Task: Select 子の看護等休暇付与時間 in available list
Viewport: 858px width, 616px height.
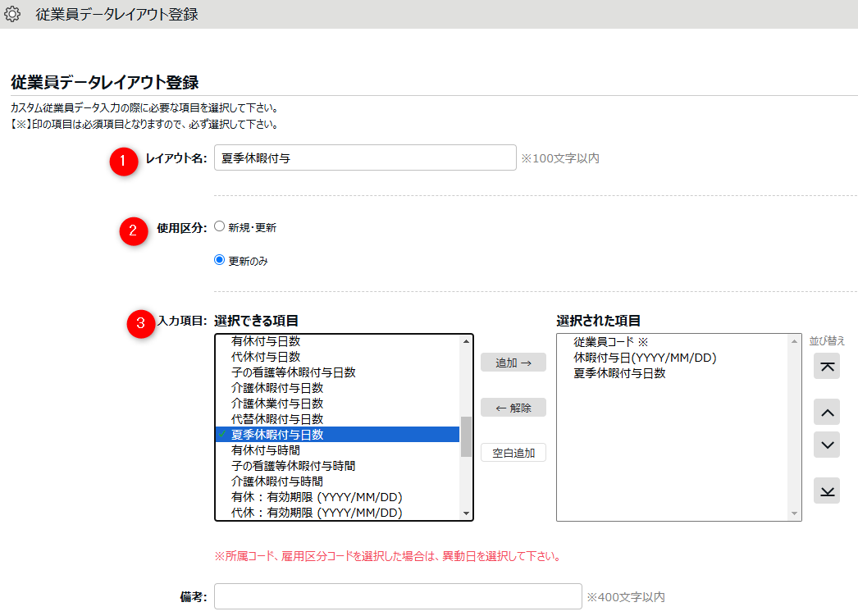Action: pos(293,466)
